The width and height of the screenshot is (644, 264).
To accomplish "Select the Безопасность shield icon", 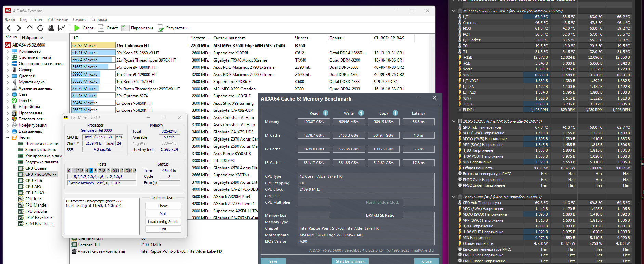I will (14, 119).
